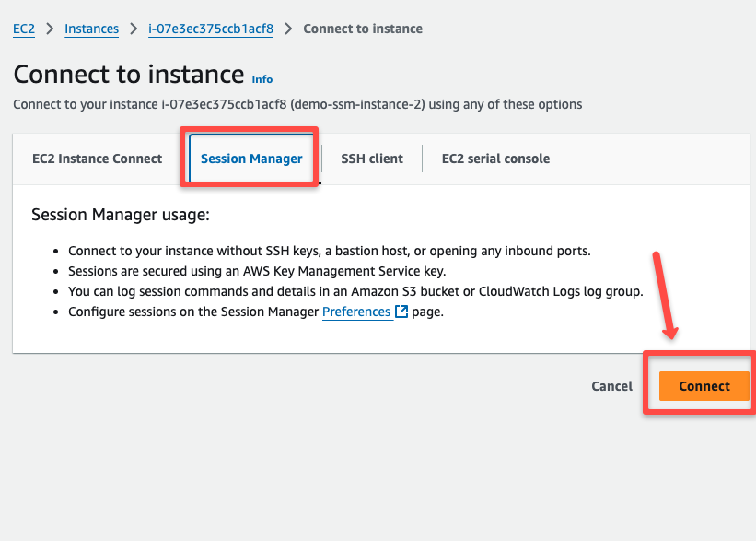Switch to the Session Manager tab
The width and height of the screenshot is (756, 541).
click(x=250, y=159)
